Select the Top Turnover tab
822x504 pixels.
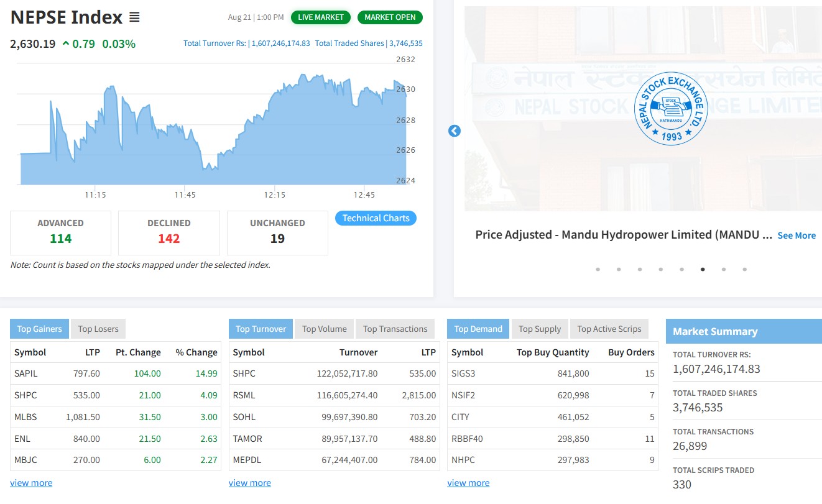[x=261, y=329]
